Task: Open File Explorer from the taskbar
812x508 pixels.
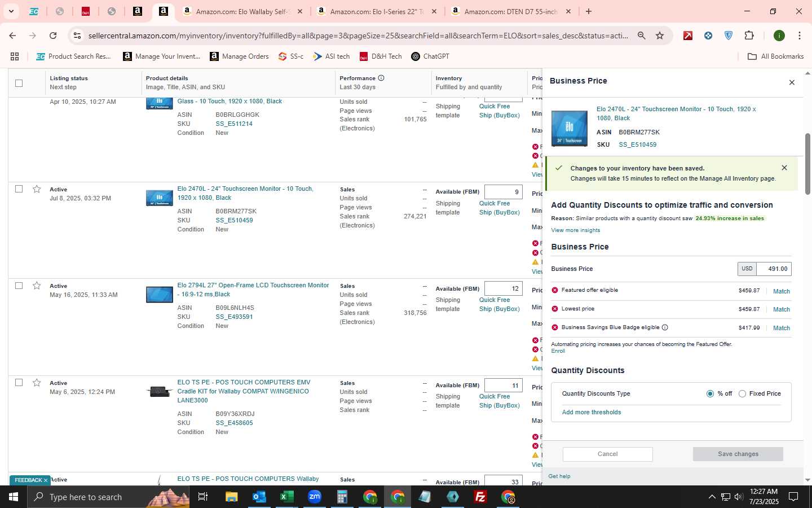Action: point(231,497)
